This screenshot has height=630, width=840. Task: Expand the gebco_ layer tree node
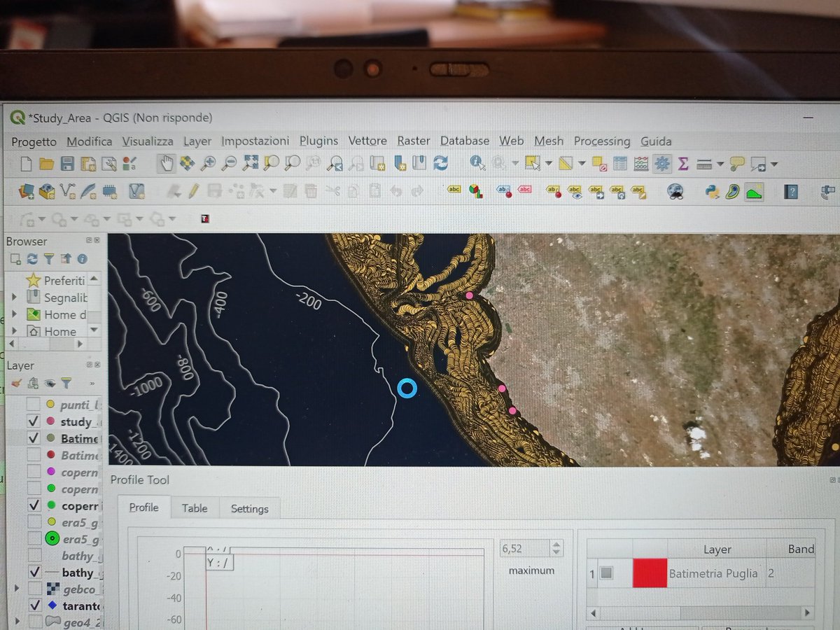click(15, 589)
